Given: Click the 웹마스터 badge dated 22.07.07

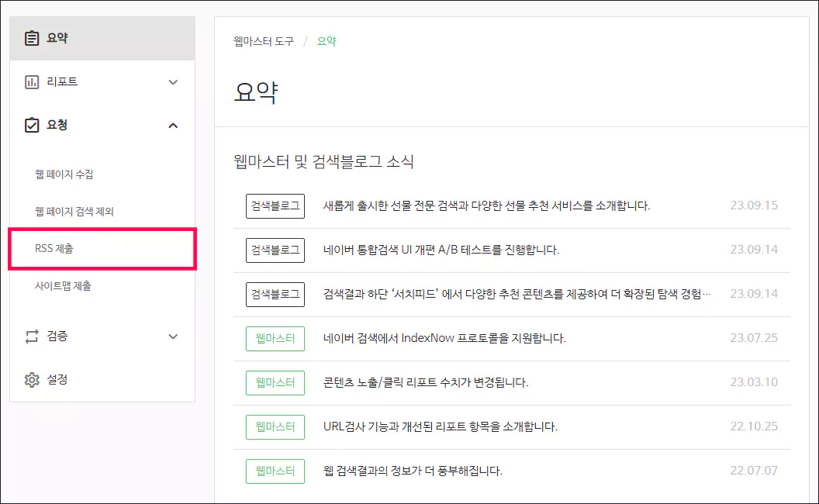Looking at the screenshot, I should [x=275, y=471].
